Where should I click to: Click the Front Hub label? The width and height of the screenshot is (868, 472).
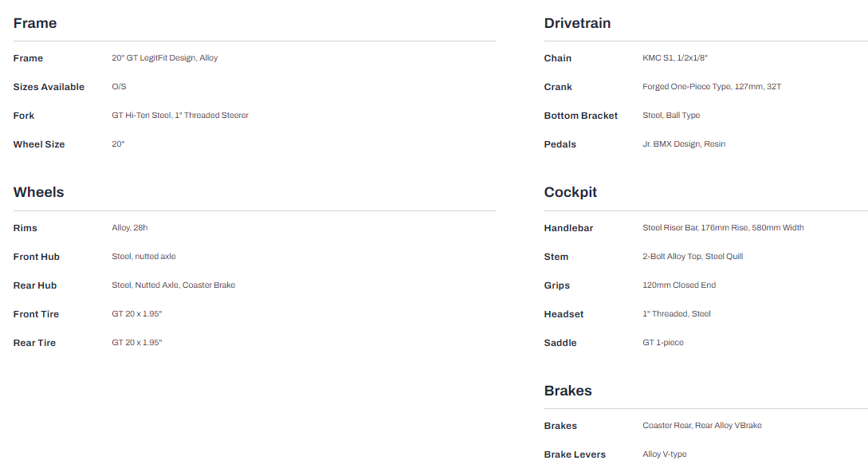point(37,257)
